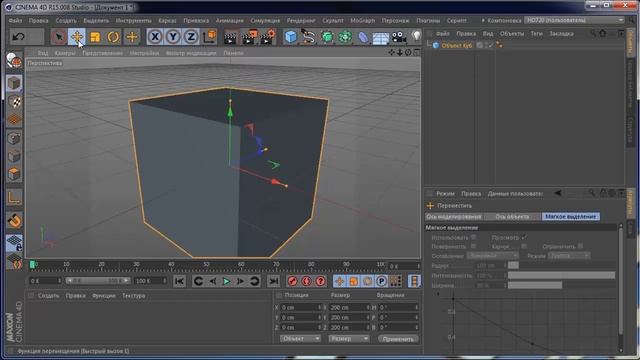Switch to Ось объекта tab
Screen dimensions: 640x360
[512, 217]
